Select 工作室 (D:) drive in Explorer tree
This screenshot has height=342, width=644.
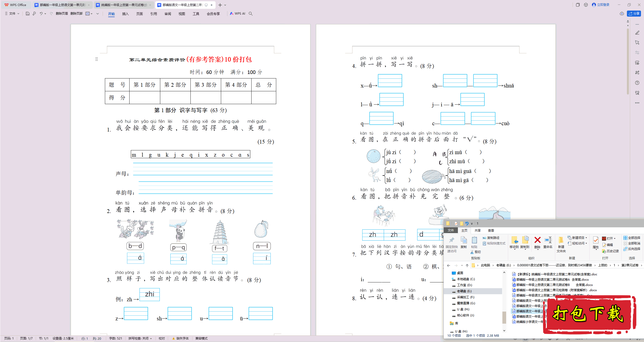[x=464, y=285]
